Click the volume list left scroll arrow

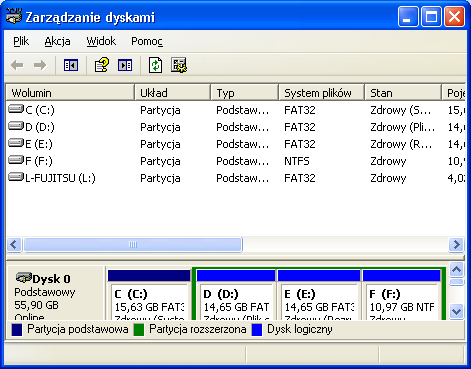pyautogui.click(x=14, y=245)
